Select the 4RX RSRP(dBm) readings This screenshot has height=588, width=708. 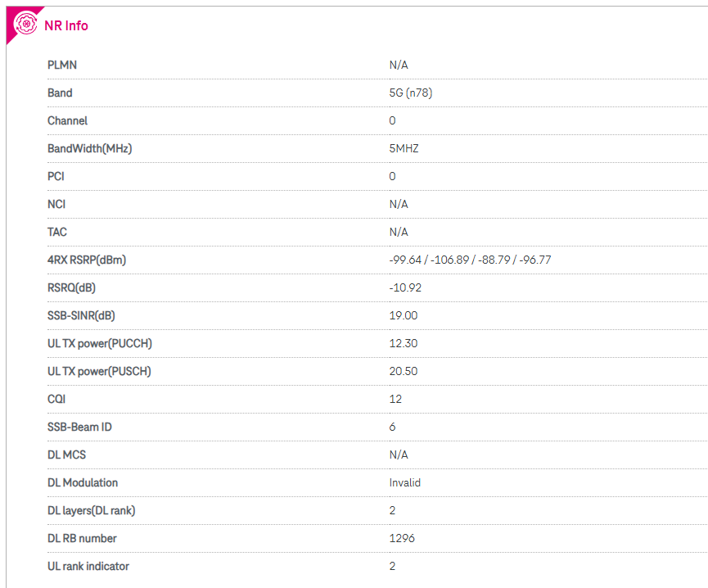[470, 260]
